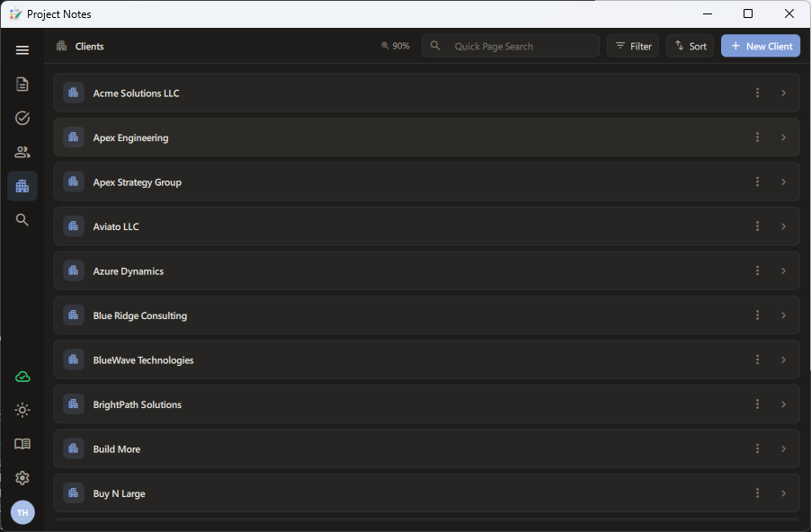The image size is (811, 532).
Task: Click the Clients header building icon
Action: (62, 46)
